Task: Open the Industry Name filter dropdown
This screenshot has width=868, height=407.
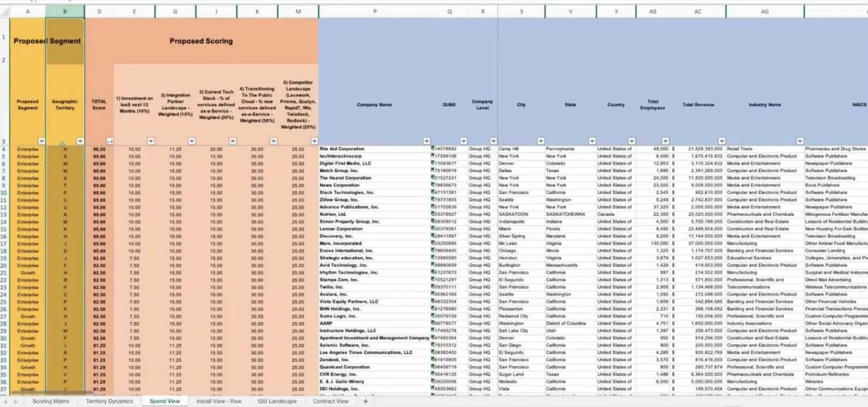Action: pyautogui.click(x=800, y=141)
